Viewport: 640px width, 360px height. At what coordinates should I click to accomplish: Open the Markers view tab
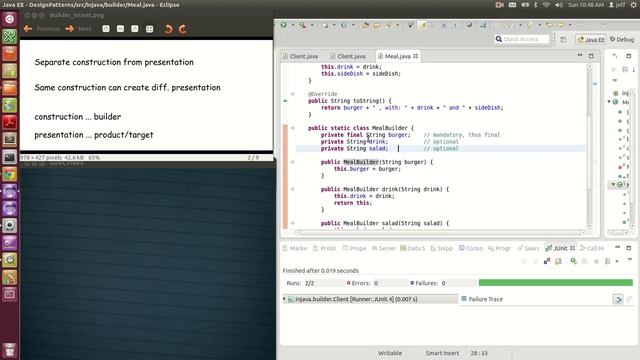coord(295,248)
